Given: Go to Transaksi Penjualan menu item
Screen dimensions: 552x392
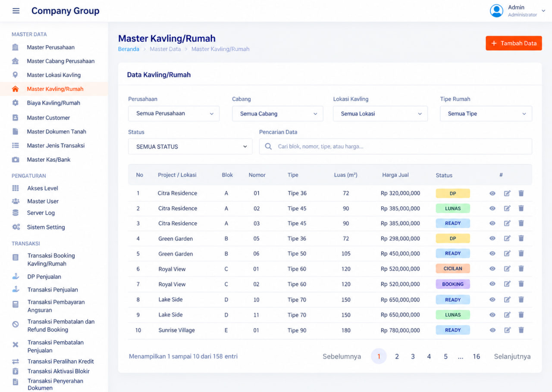Looking at the screenshot, I should [x=53, y=289].
